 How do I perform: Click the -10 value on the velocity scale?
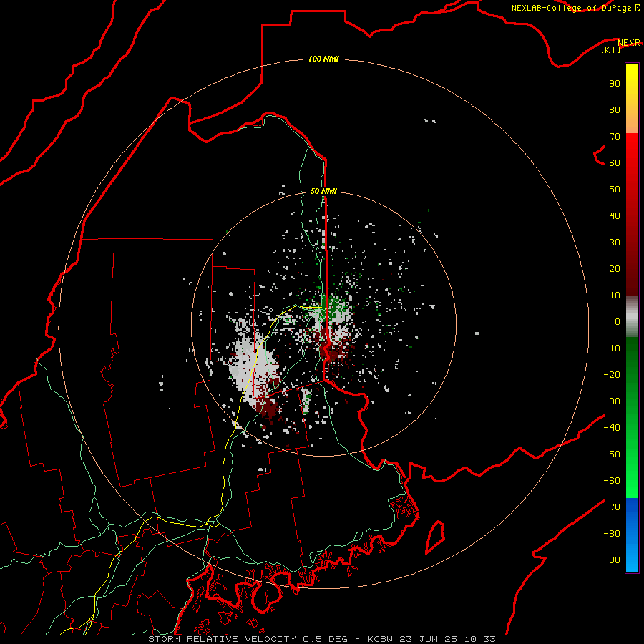tap(612, 348)
